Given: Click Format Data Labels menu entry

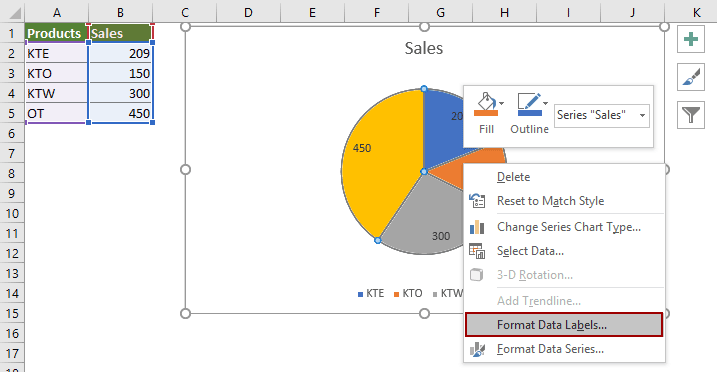Looking at the screenshot, I should click(x=564, y=325).
